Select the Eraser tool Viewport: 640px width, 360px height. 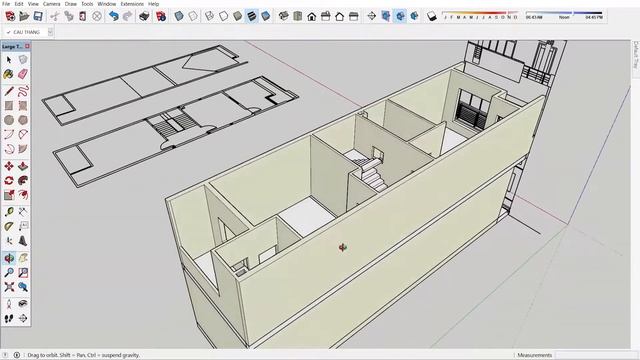tap(23, 74)
